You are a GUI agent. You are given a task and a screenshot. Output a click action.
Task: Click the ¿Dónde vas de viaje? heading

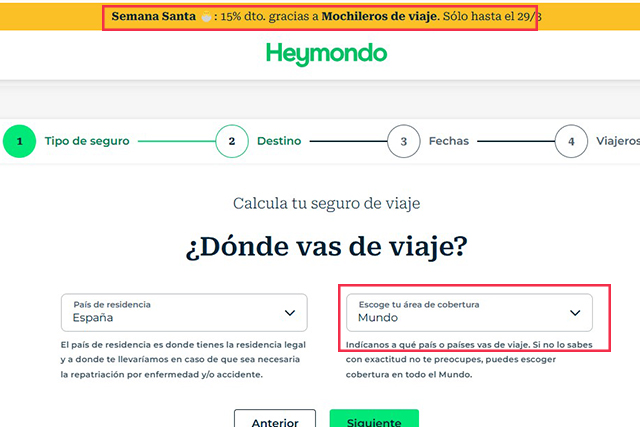327,247
